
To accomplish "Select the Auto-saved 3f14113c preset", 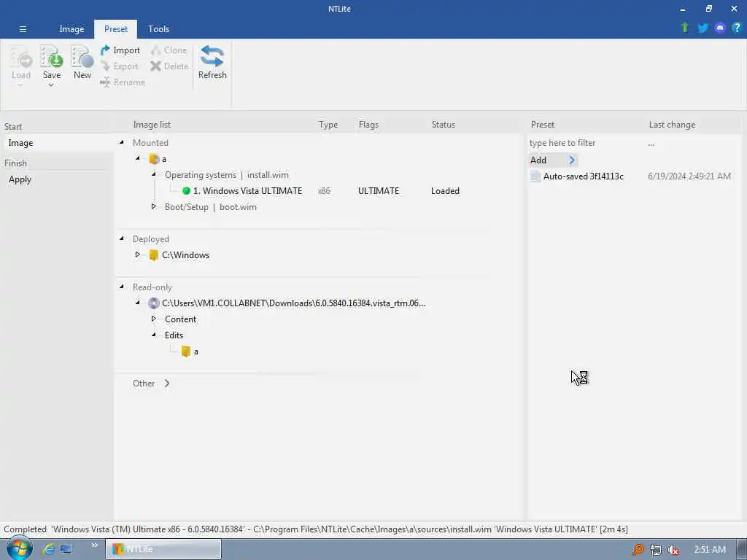I will (583, 176).
